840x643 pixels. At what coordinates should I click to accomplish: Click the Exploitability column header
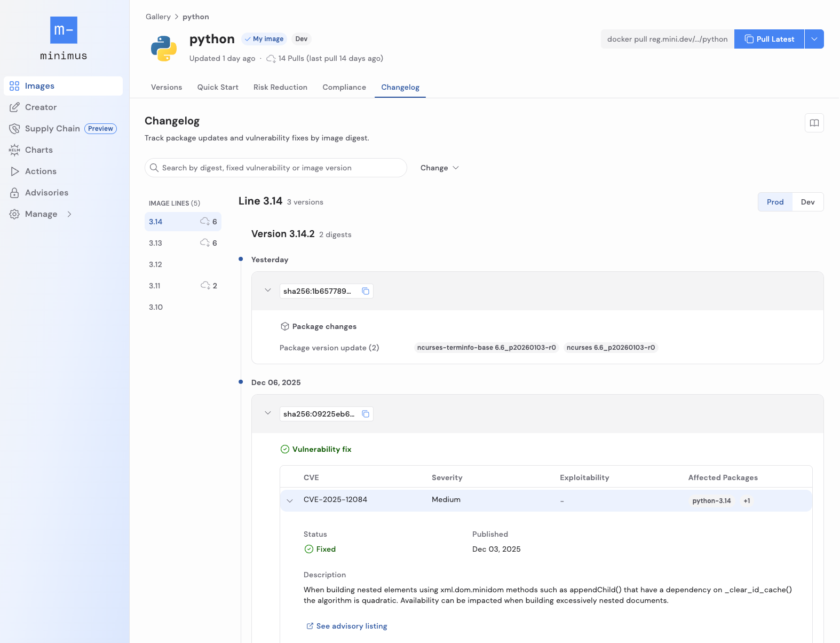point(584,477)
